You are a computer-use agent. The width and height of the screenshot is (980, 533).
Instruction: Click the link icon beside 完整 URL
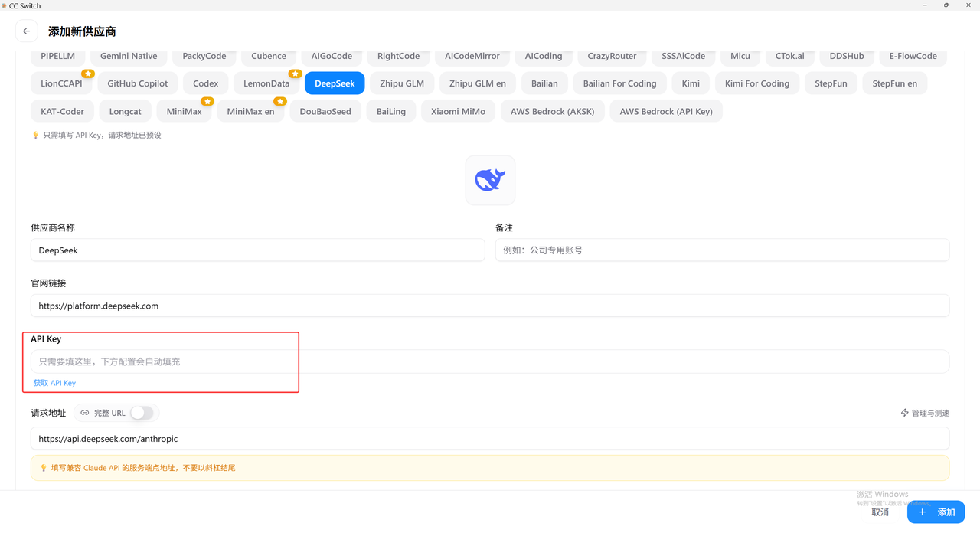85,413
